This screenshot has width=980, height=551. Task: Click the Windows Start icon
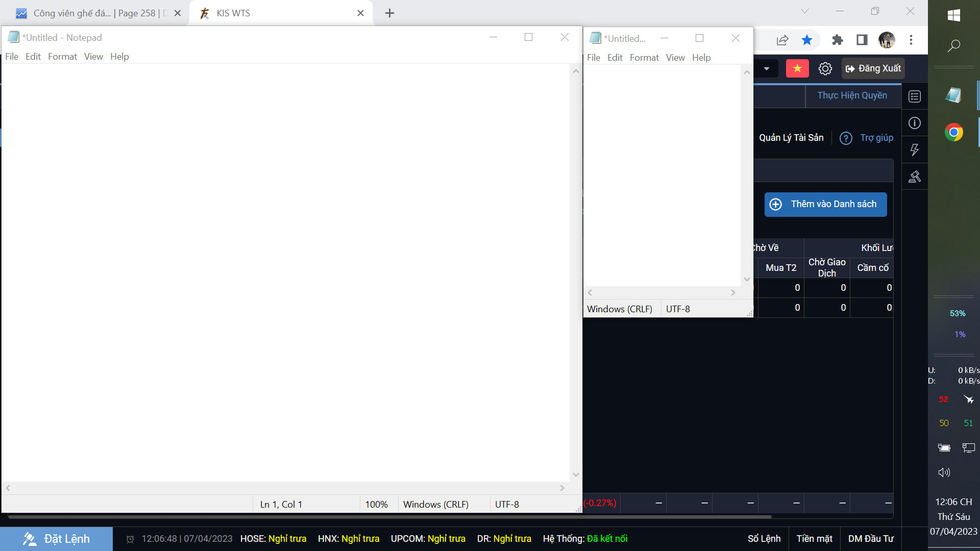(x=953, y=15)
